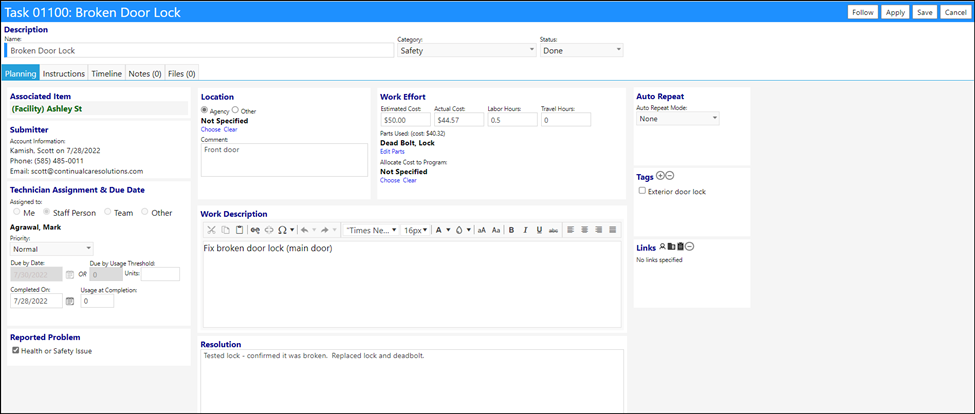Open the Notes (0) tab
This screenshot has height=414, width=975.
145,73
